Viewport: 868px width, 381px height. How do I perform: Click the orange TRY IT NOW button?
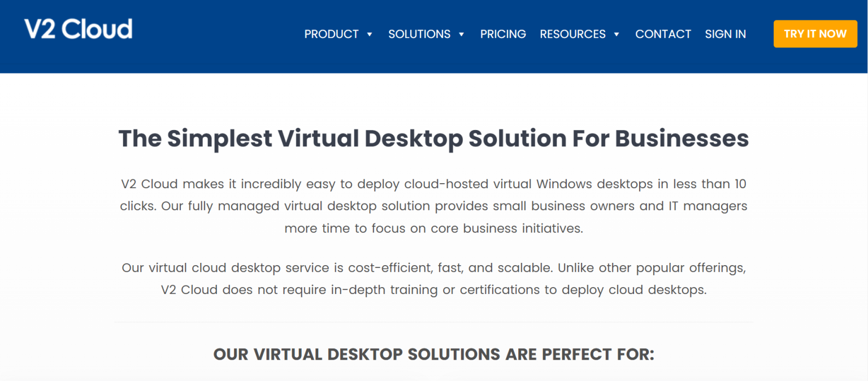click(815, 33)
